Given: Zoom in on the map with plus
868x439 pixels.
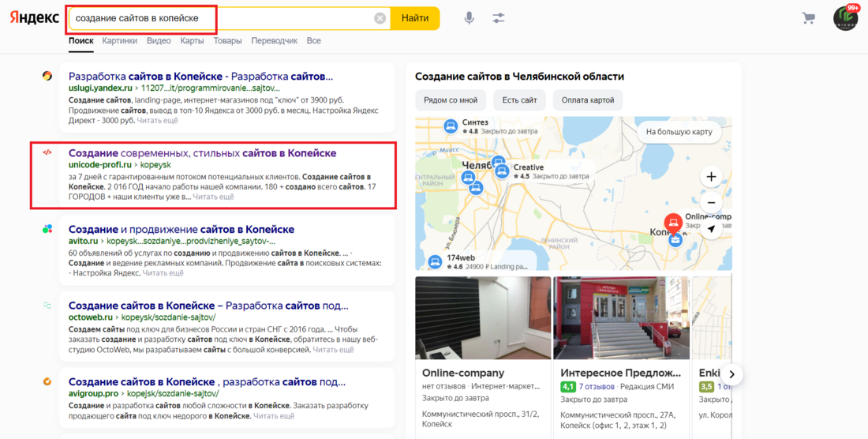Looking at the screenshot, I should click(x=711, y=177).
